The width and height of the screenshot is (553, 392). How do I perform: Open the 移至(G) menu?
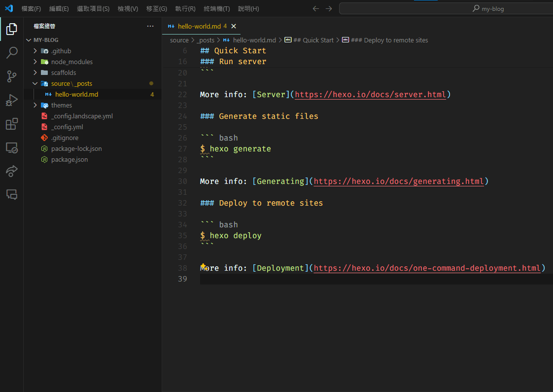point(157,8)
